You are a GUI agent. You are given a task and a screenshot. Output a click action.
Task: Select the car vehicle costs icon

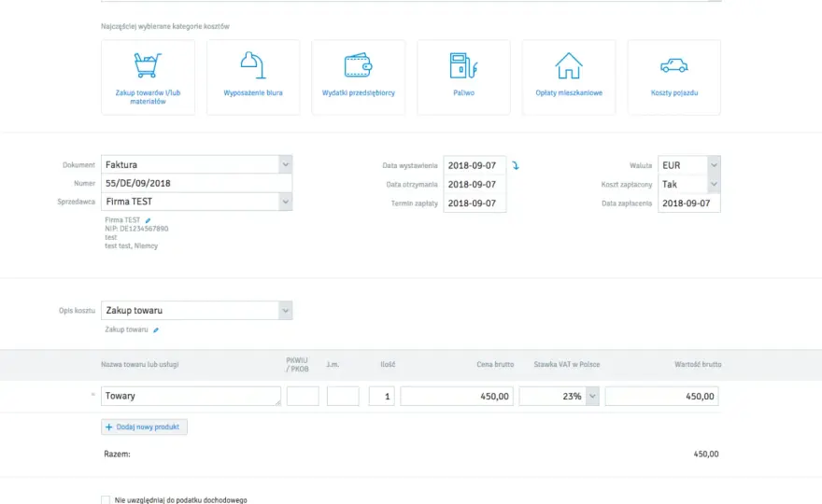click(x=674, y=65)
